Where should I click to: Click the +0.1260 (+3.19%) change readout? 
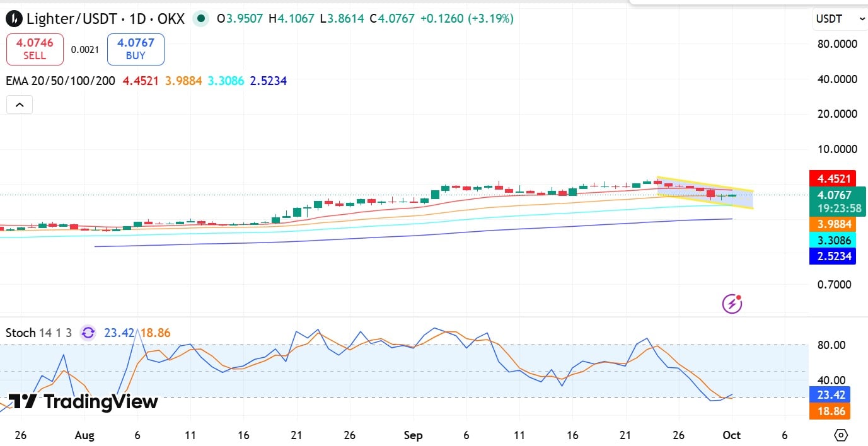467,19
